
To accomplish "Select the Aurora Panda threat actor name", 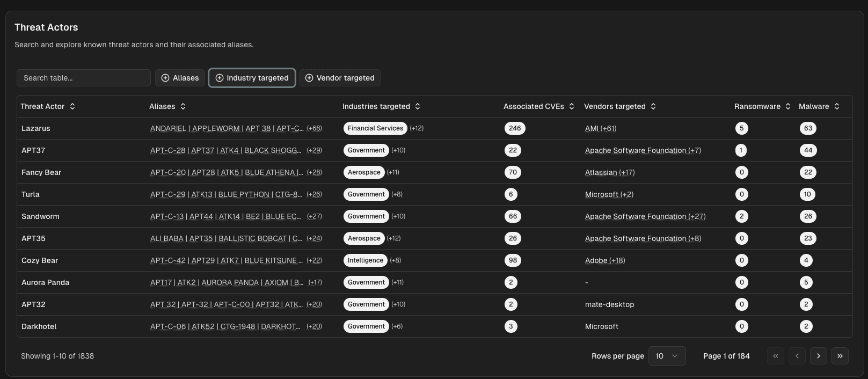I will (x=46, y=282).
